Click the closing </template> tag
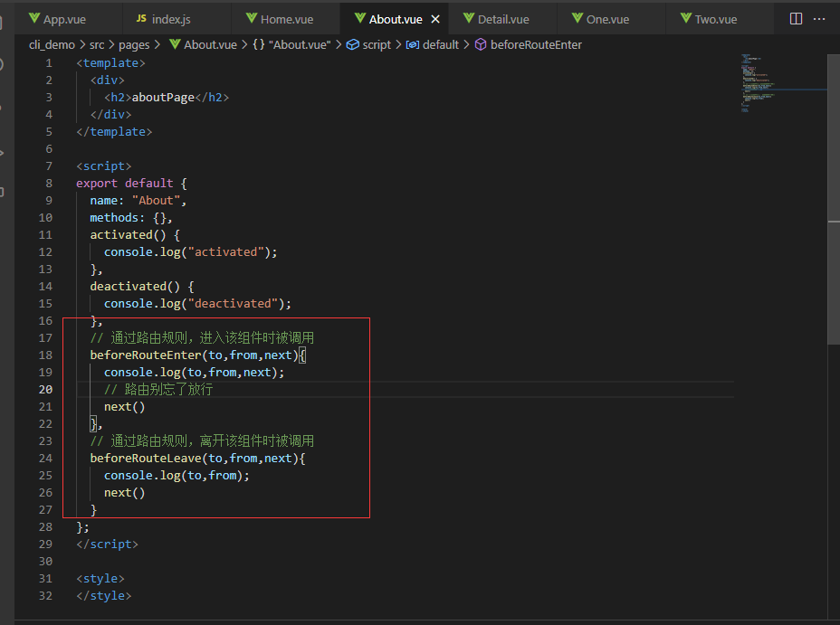840x625 pixels. tap(114, 132)
